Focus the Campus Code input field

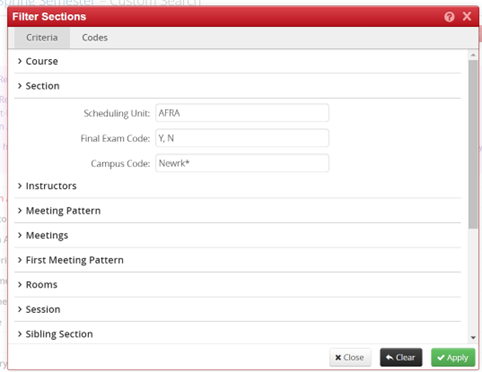pos(242,163)
